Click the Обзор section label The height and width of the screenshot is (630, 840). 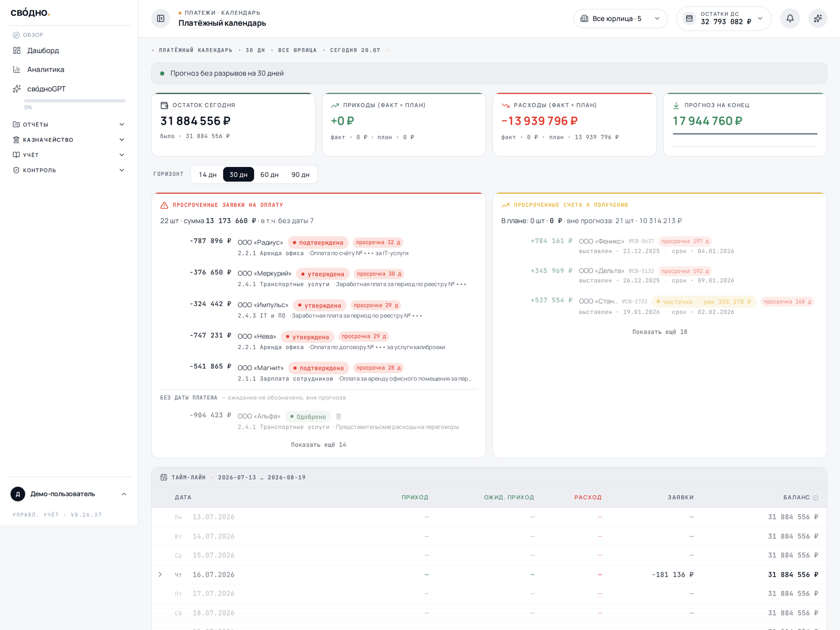[x=33, y=35]
